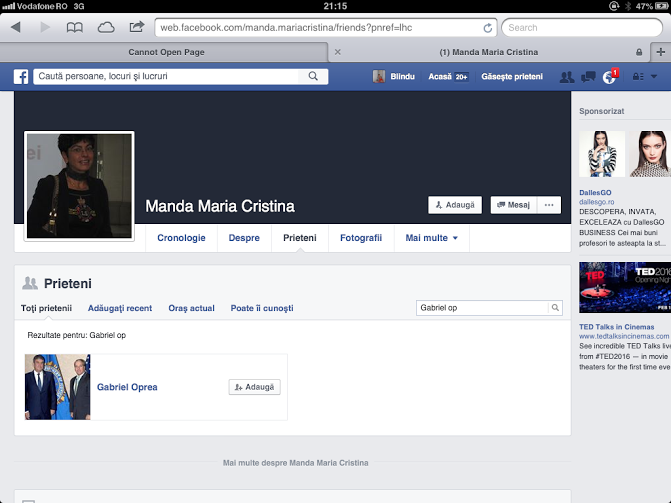Open the Cronologie tab

(181, 238)
